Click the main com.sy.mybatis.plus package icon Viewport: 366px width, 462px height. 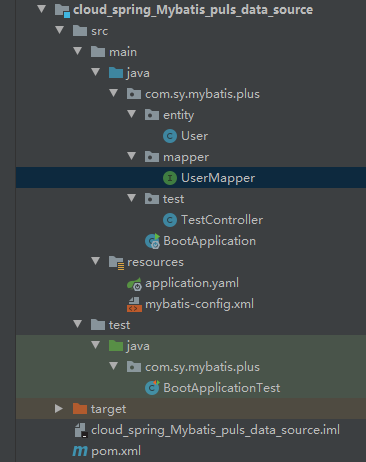[134, 94]
